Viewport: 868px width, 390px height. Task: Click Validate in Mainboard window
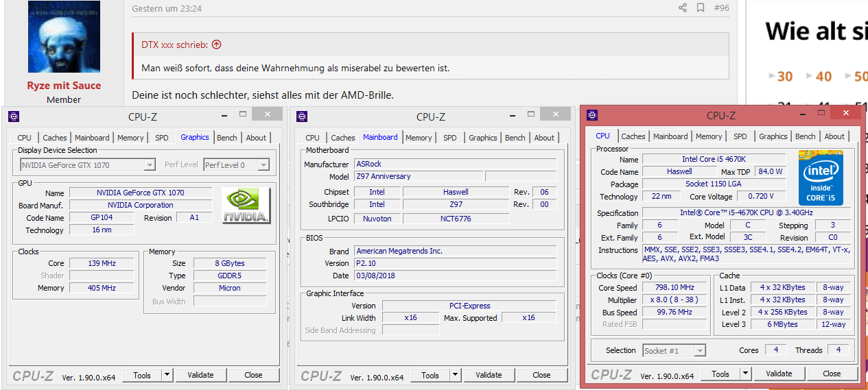click(489, 375)
